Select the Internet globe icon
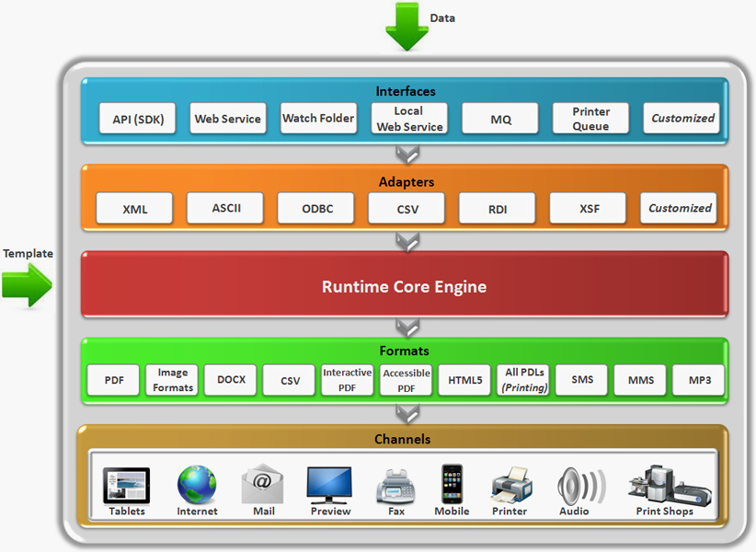This screenshot has height=552, width=756. point(197,485)
